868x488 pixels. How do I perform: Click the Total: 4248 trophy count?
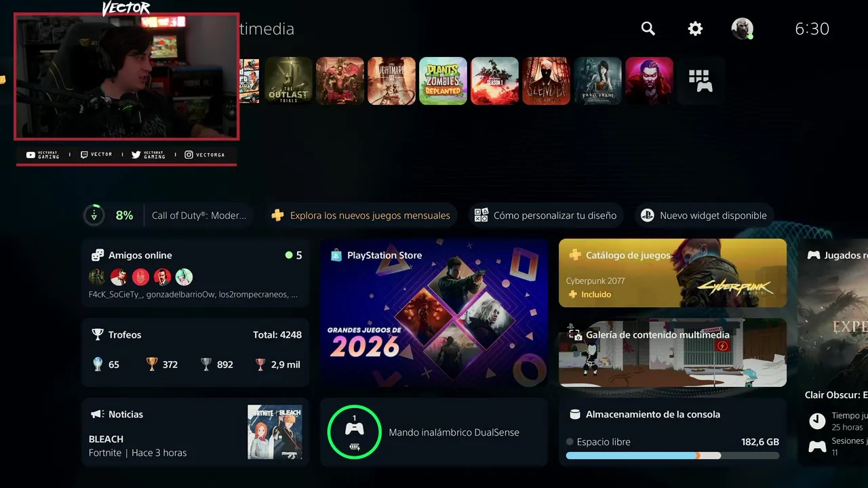pos(277,335)
